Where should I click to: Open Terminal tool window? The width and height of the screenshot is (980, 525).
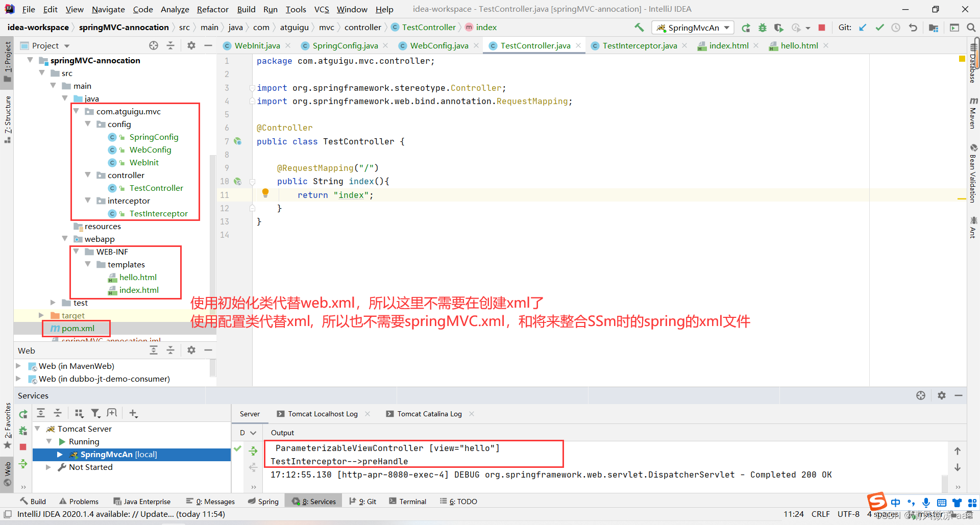(x=407, y=502)
